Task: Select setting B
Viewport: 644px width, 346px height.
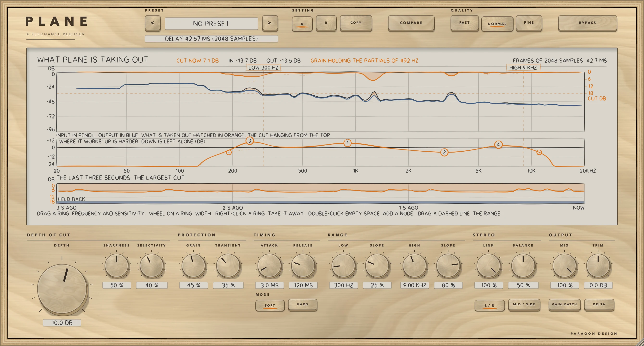Action: pyautogui.click(x=326, y=23)
